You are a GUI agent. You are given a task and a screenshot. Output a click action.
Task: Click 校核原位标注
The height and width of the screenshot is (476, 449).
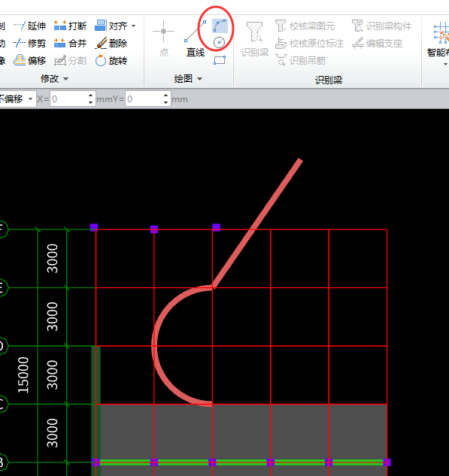309,44
